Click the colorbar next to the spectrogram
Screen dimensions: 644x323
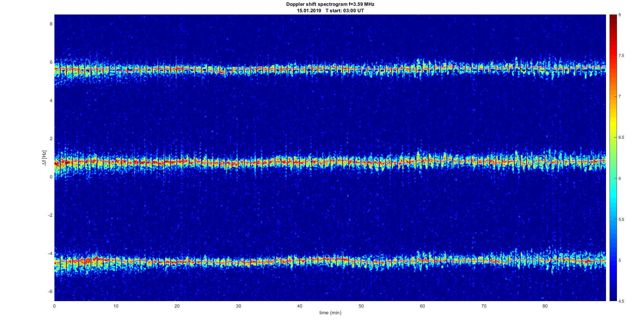(x=613, y=158)
